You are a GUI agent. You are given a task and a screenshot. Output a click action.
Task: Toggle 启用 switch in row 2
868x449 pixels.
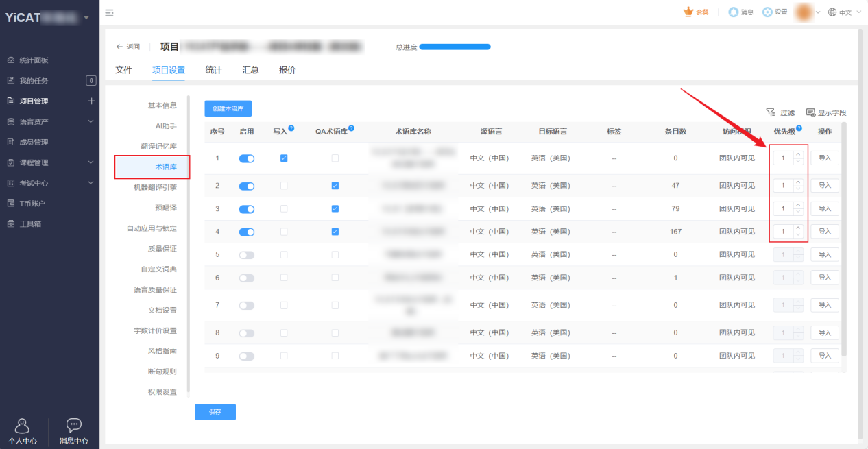246,186
